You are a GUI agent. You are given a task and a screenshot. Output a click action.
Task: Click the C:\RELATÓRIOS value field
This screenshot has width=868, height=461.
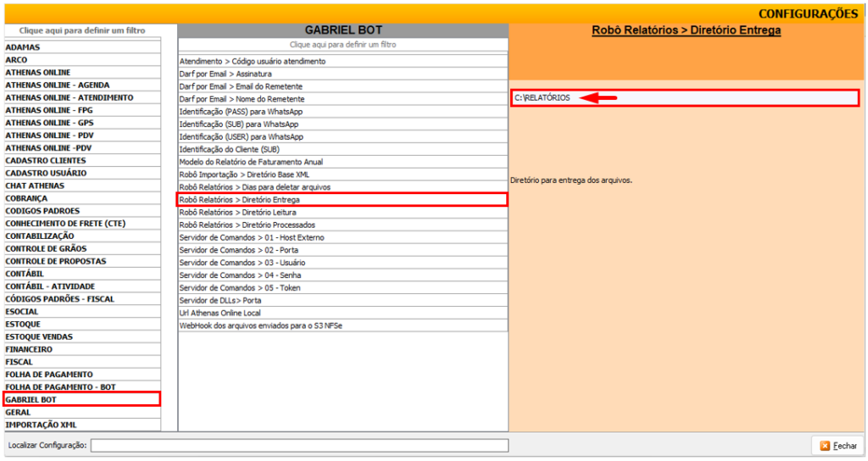685,97
